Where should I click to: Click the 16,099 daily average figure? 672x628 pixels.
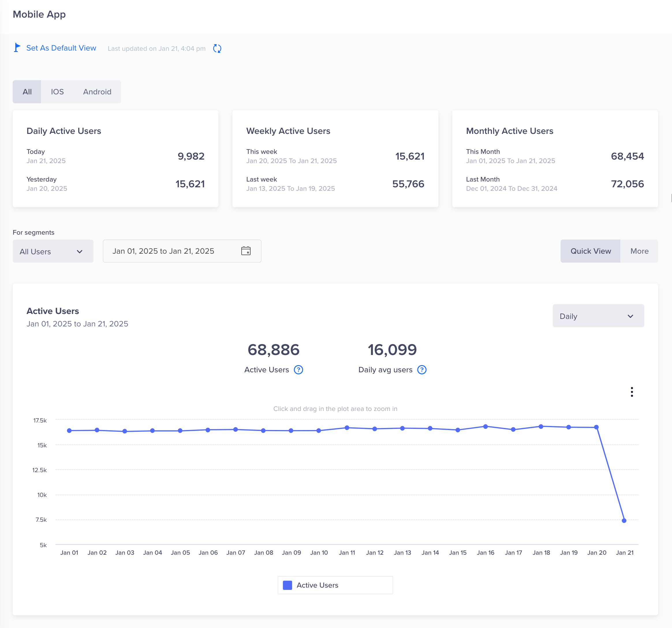[392, 349]
